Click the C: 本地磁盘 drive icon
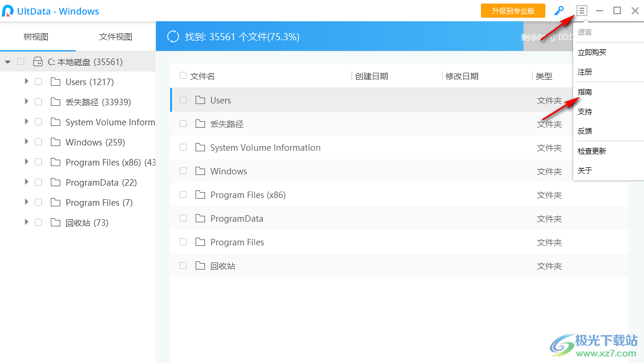Viewport: 644px width, 363px height. (37, 61)
